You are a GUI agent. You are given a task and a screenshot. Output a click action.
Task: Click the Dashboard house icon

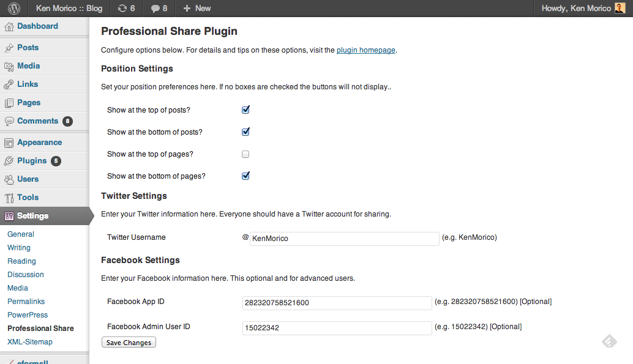(x=9, y=27)
